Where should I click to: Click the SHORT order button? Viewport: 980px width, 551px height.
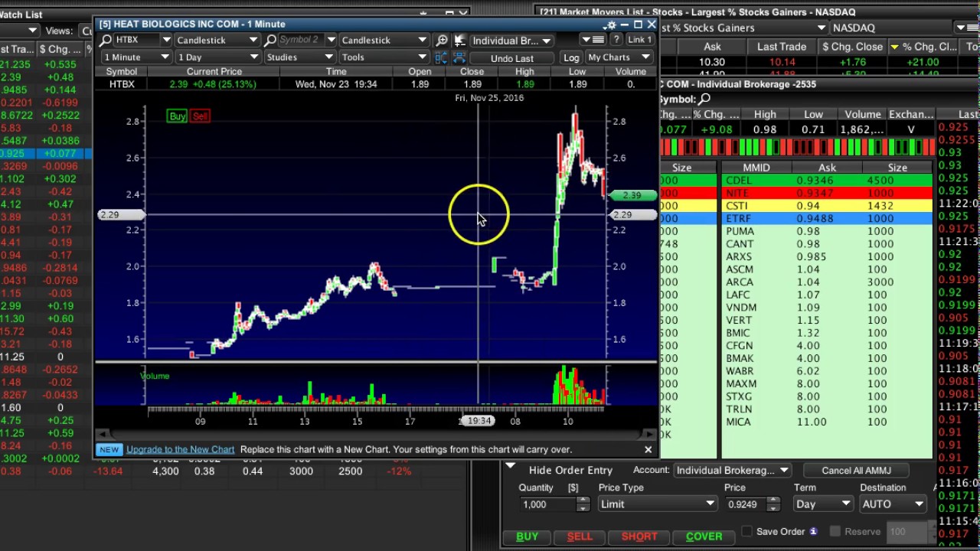[639, 536]
